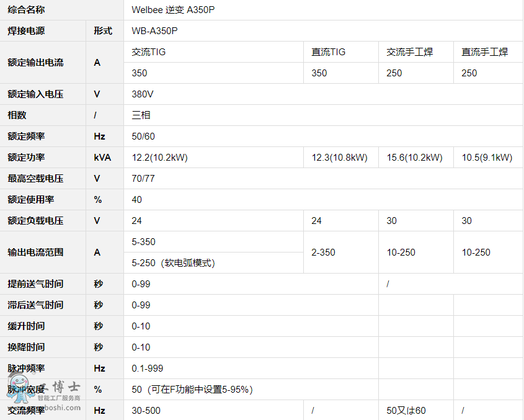
Task: Click the 额定输入电压 row label
Action: coord(35,94)
